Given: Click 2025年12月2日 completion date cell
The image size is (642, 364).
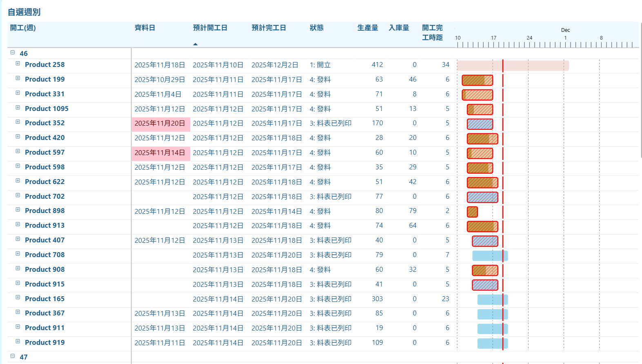Looking at the screenshot, I should click(275, 65).
